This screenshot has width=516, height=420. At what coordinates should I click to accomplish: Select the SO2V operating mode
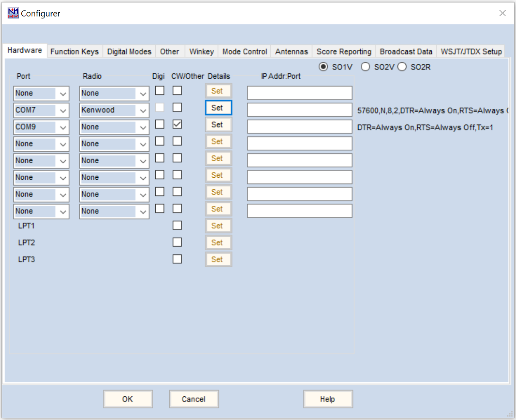tap(366, 67)
